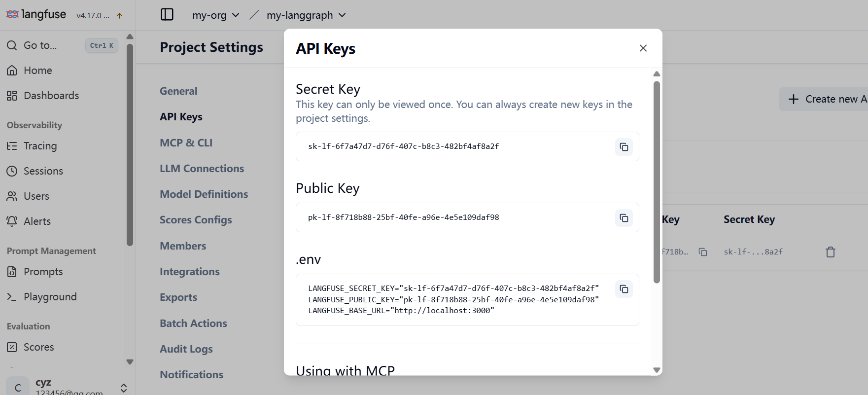The image size is (868, 395).
Task: Delete the API key with trash icon
Action: point(831,252)
